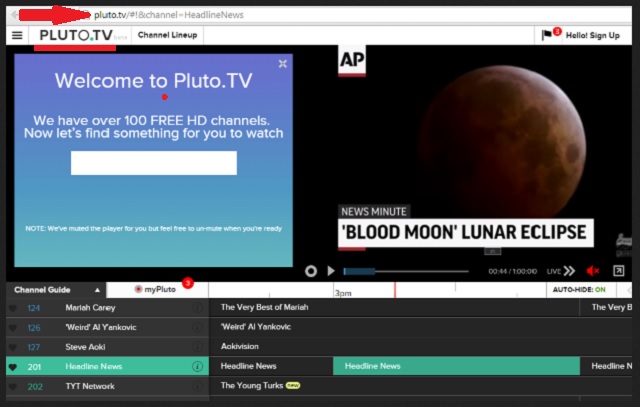Favorite the Mariah Carey channel heart
Screen dimensions: 640x407
pyautogui.click(x=13, y=308)
